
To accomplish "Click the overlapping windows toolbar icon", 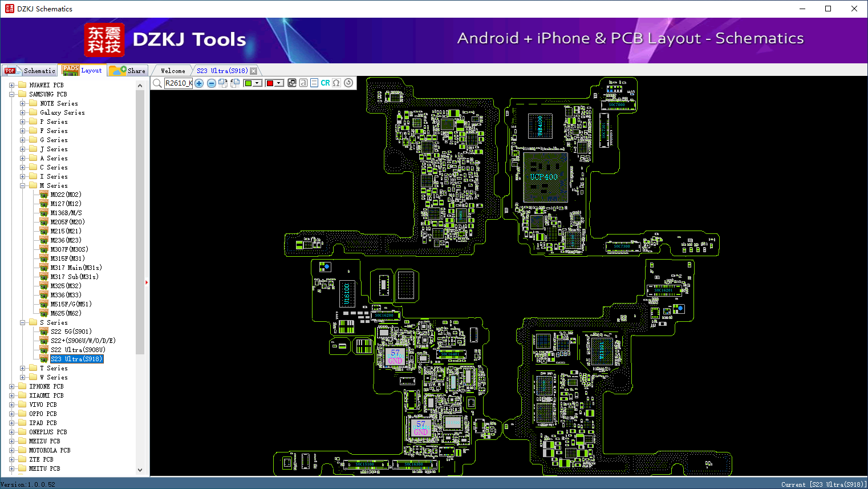I will point(292,83).
